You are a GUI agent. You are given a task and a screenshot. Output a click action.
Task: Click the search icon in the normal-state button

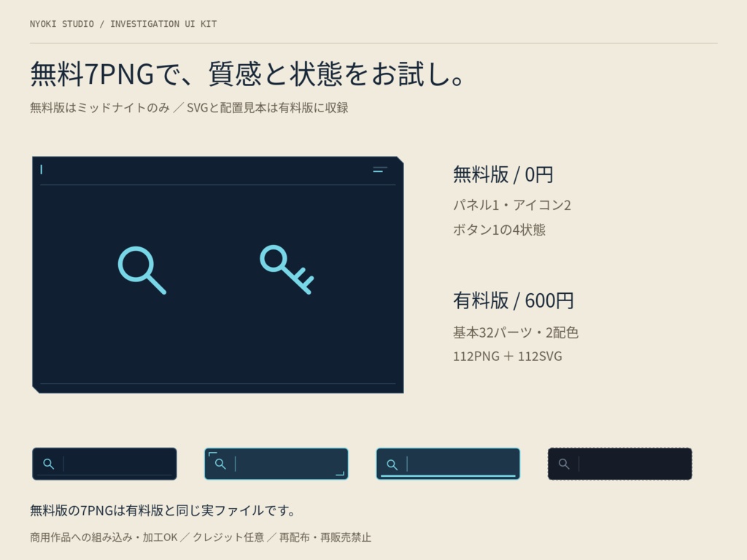coord(48,464)
